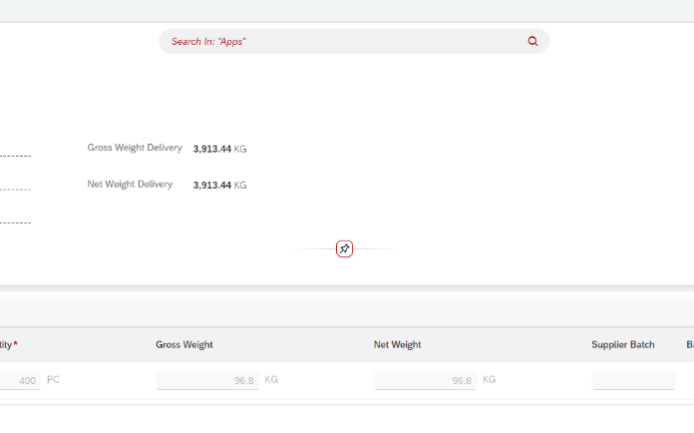
Task: Select the Gross Weight column header
Action: click(184, 345)
